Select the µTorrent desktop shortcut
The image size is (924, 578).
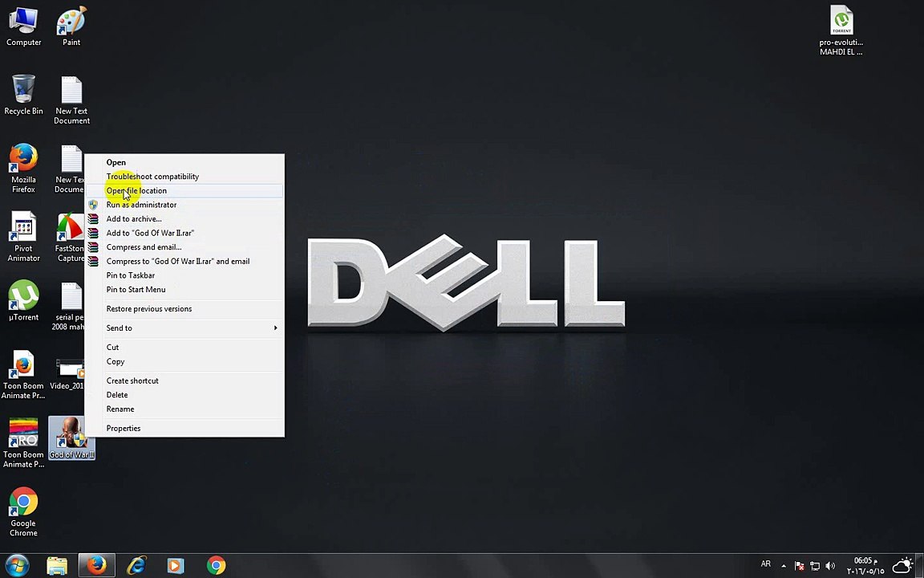(23, 300)
